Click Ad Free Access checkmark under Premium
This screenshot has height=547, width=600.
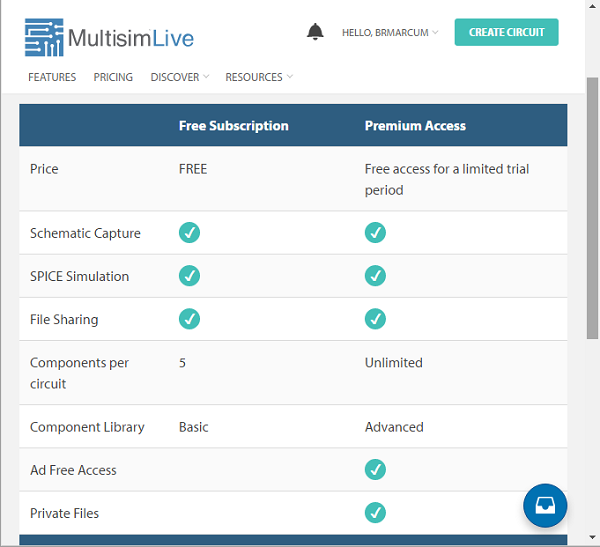[x=375, y=469]
